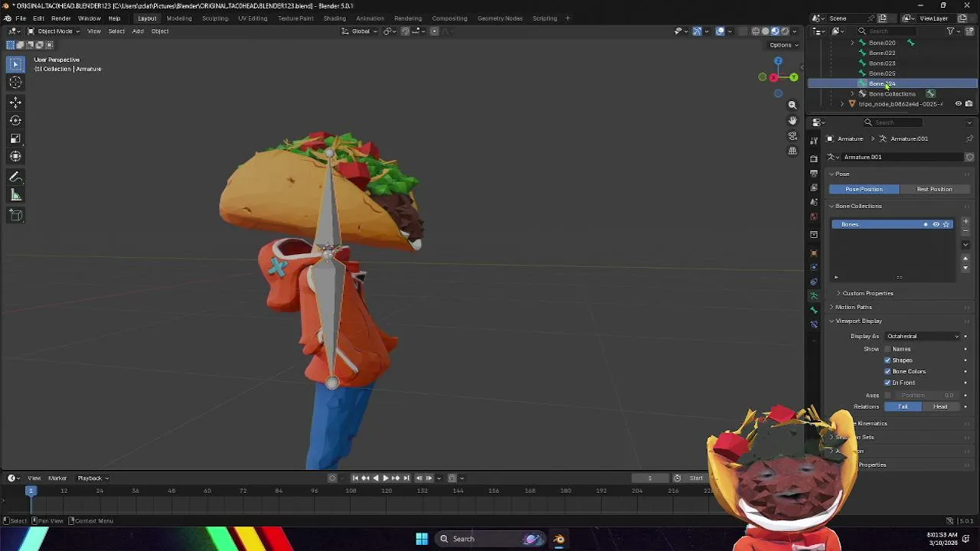This screenshot has width=980, height=551.
Task: Open the File menu
Action: [x=21, y=18]
